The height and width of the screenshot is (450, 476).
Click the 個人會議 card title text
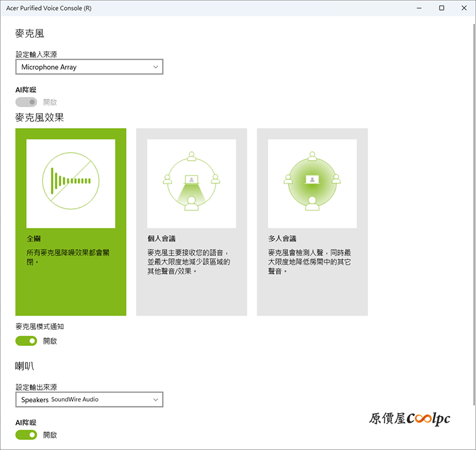tap(161, 239)
